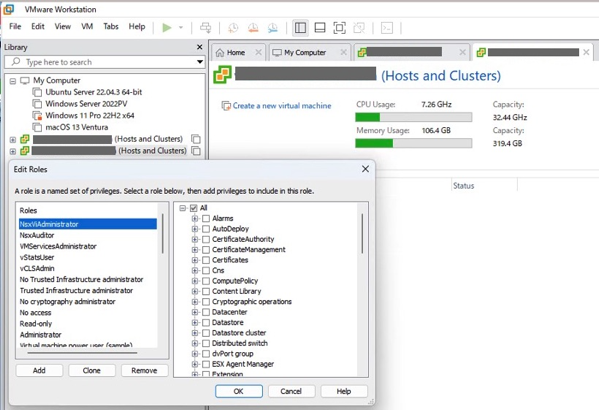The width and height of the screenshot is (599, 410).
Task: Open the snapshot manager icon
Action: tap(273, 28)
